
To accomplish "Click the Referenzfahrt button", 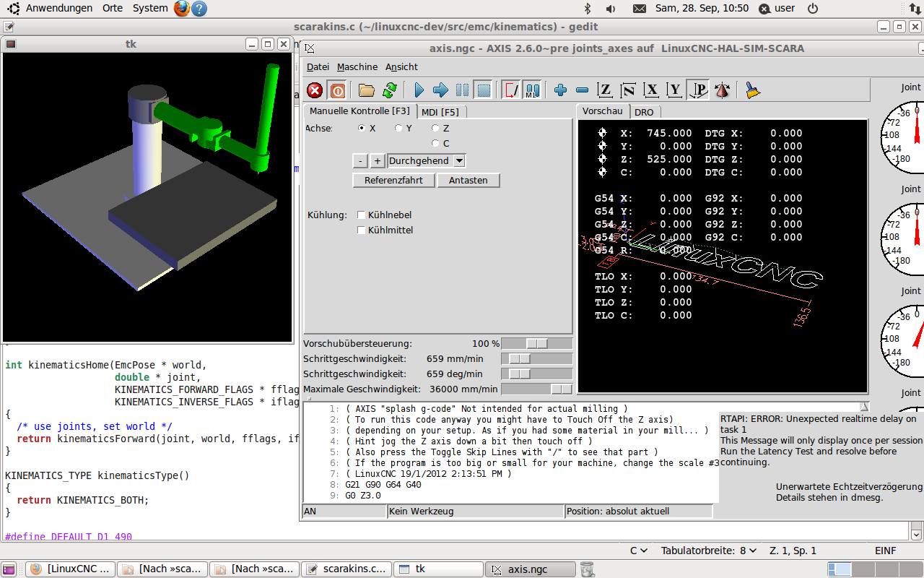I will click(394, 180).
